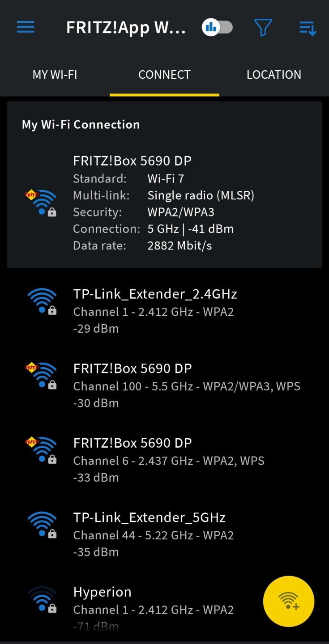Tap the TP-Link_Extender_5GHz signal icon
The height and width of the screenshot is (644, 329).
[x=42, y=525]
